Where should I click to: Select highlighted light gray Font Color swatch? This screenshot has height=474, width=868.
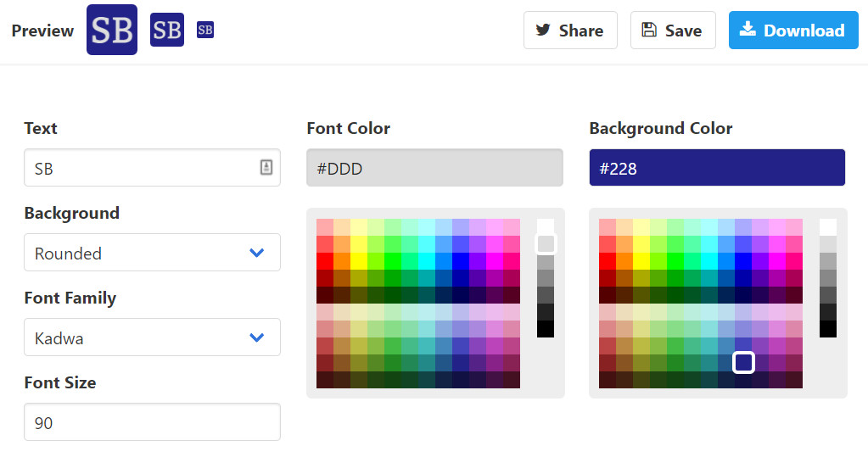546,244
